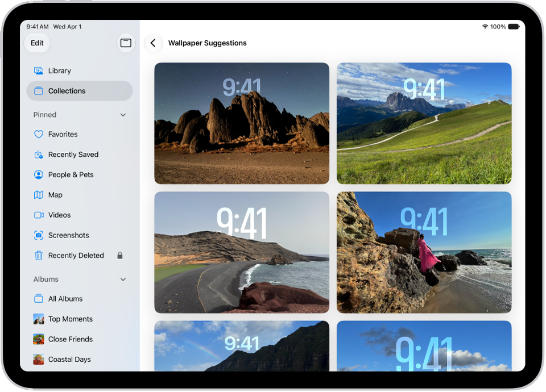Open the Close Friends album label
This screenshot has width=546, height=392.
click(x=71, y=339)
